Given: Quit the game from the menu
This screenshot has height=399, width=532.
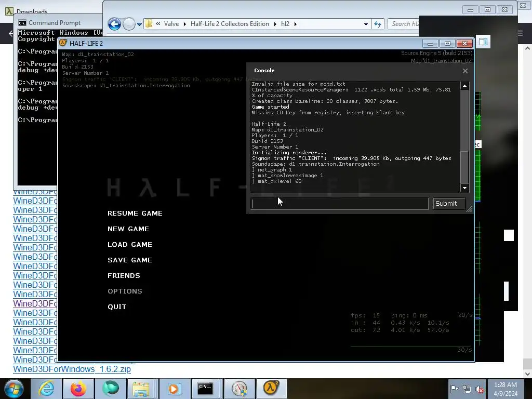Looking at the screenshot, I should tap(117, 307).
